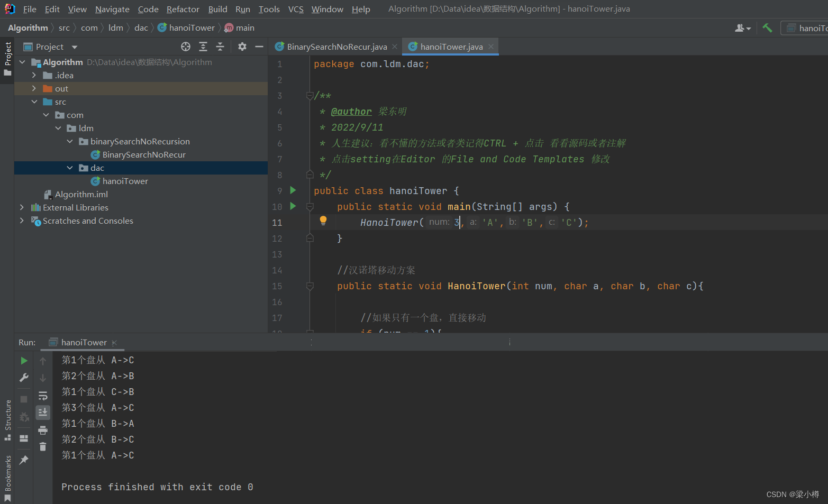Click the Select Opened File target icon
This screenshot has width=828, height=504.
click(x=186, y=47)
